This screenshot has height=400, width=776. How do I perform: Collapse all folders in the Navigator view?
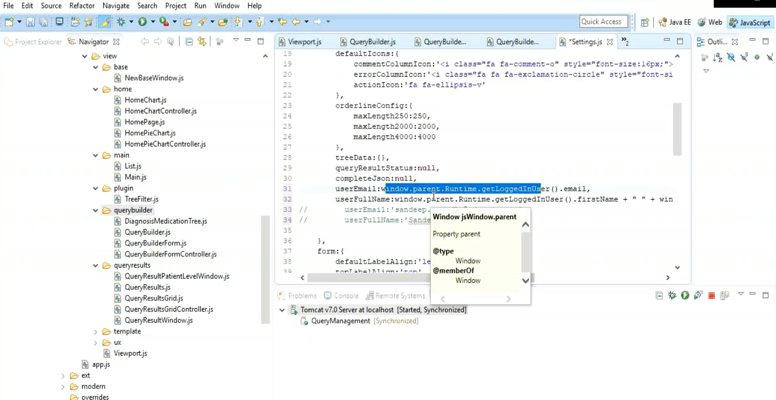[x=189, y=42]
